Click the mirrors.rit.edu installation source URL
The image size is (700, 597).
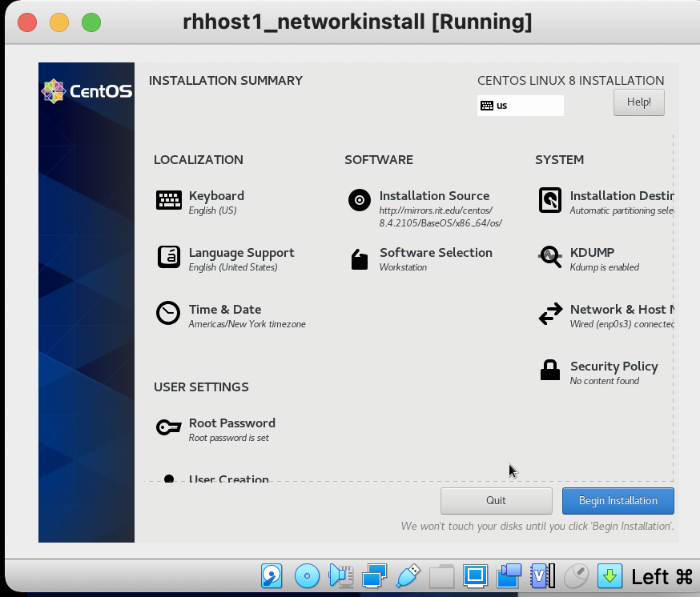pyautogui.click(x=441, y=216)
